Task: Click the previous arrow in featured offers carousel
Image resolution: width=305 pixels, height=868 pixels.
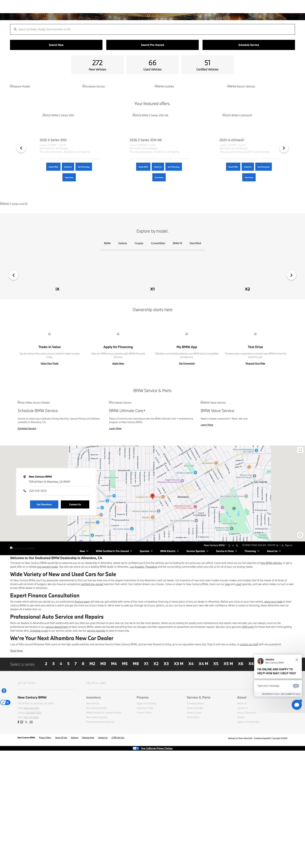Action: [21, 148]
